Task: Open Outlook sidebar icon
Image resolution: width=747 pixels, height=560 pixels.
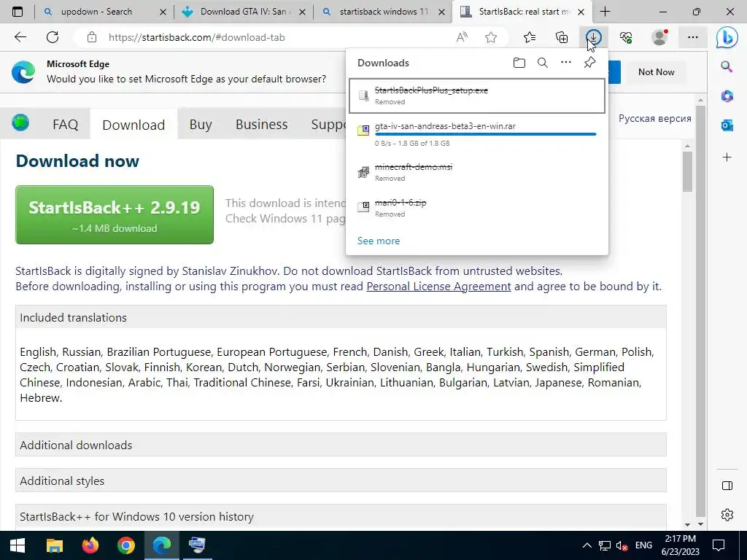Action: coord(727,125)
